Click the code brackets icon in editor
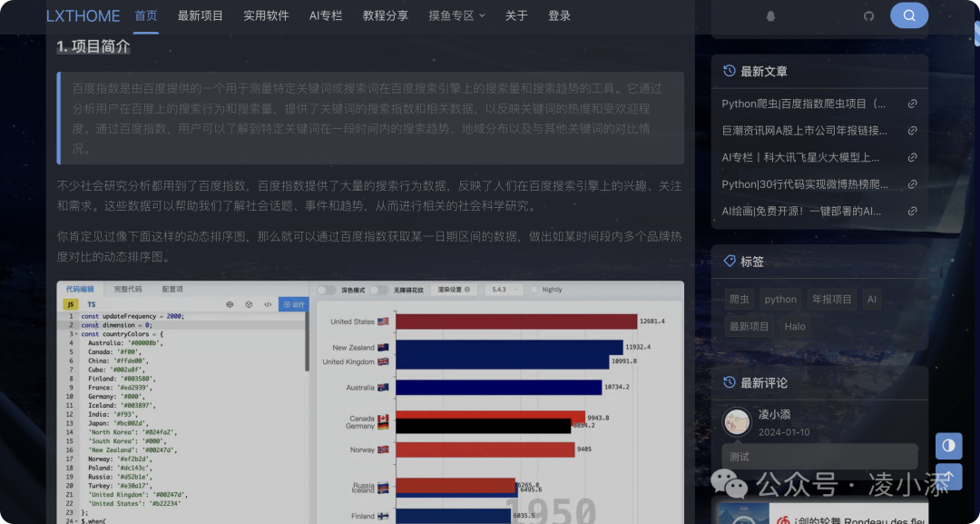980x524 pixels. click(268, 304)
